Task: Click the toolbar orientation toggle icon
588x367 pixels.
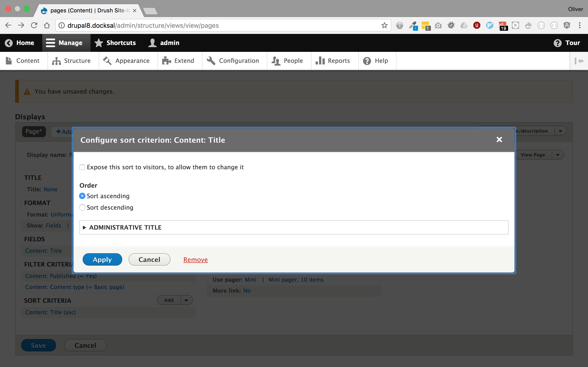Action: click(x=579, y=61)
